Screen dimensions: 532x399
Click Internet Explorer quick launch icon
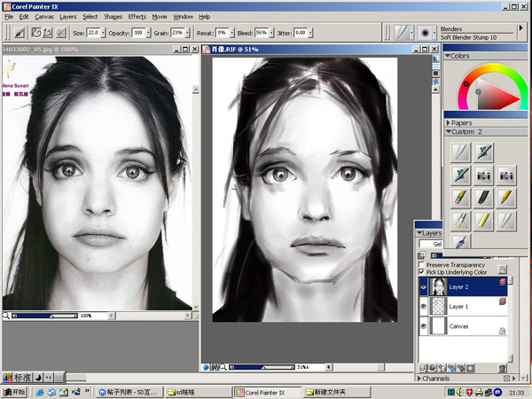[x=40, y=392]
